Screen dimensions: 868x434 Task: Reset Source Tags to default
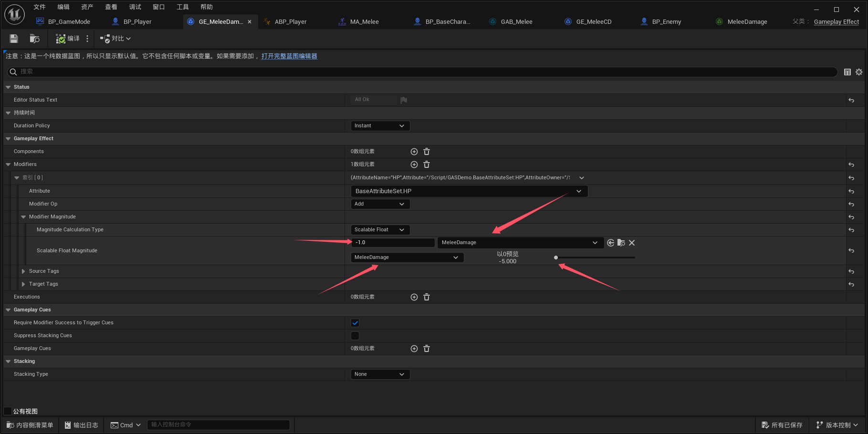coord(851,271)
